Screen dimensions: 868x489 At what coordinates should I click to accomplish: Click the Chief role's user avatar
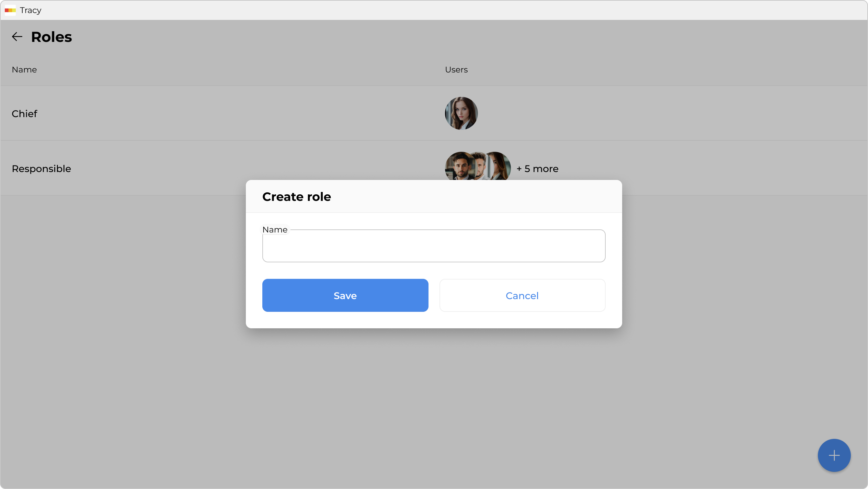pos(461,113)
